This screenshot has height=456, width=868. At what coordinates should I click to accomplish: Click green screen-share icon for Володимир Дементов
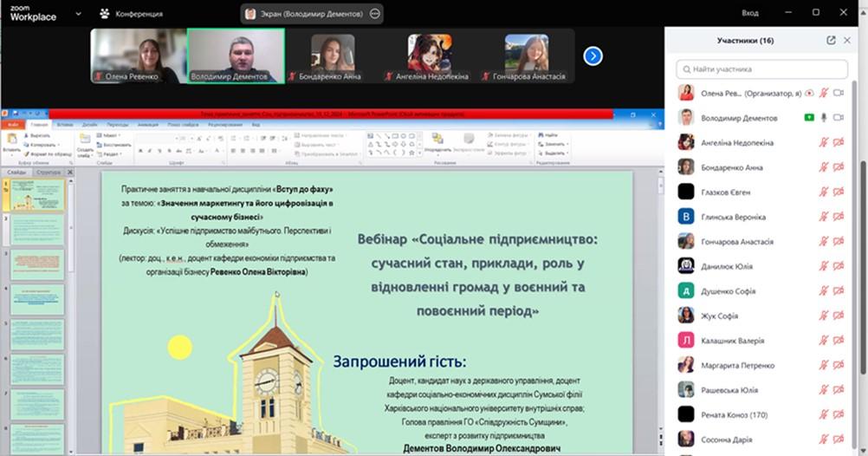pos(809,118)
